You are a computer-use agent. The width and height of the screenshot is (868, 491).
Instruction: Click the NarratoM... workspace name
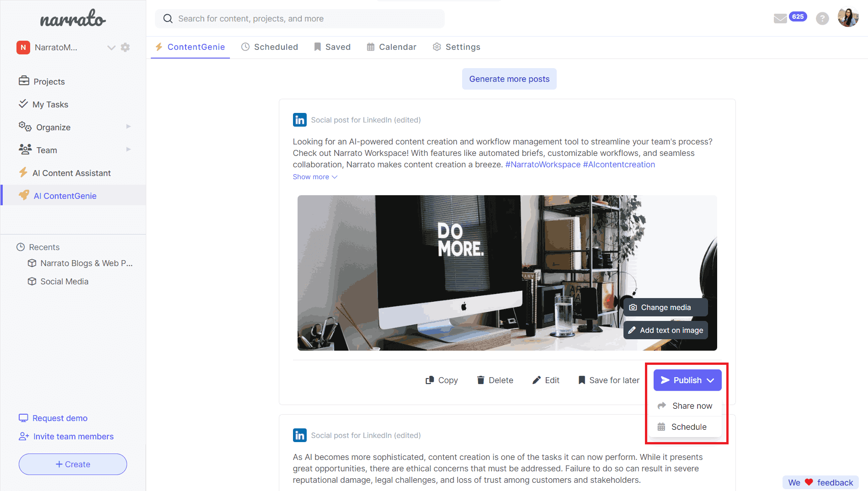56,48
